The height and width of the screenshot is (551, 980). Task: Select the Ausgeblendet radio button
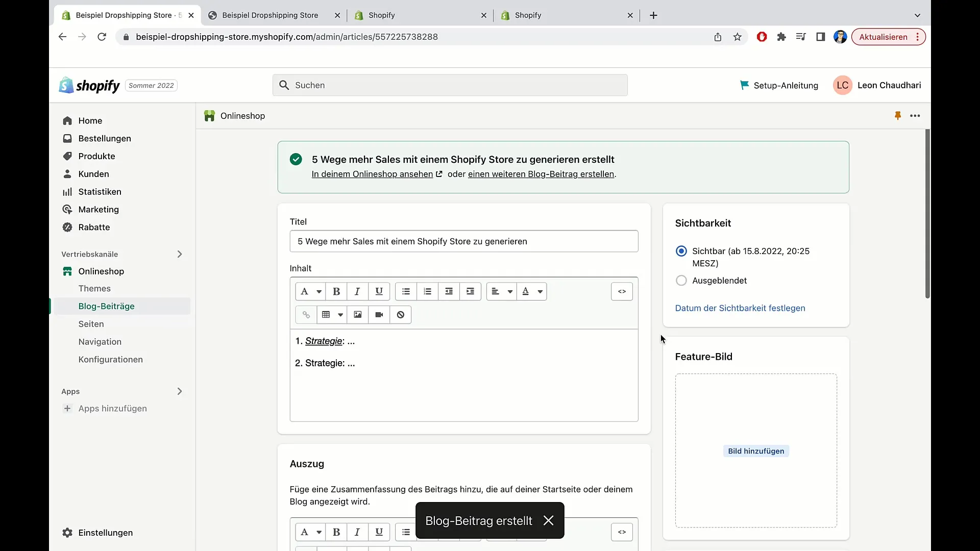681,281
